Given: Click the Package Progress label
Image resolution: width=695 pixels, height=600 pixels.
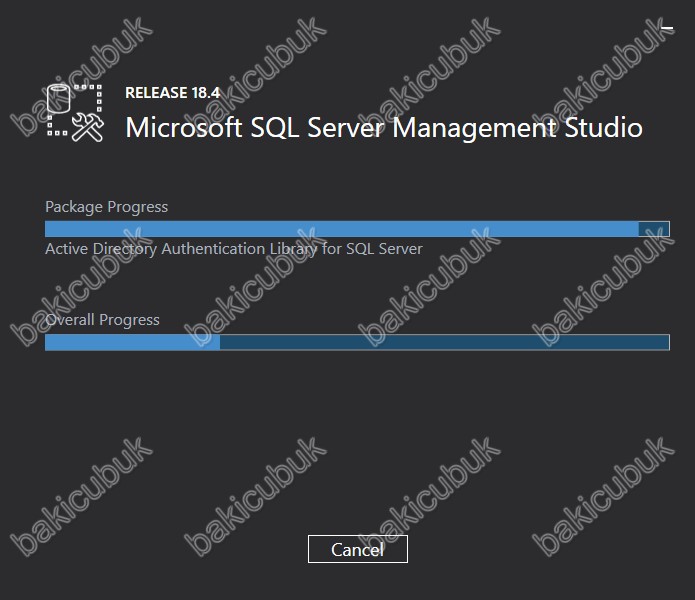Looking at the screenshot, I should click(x=107, y=206).
